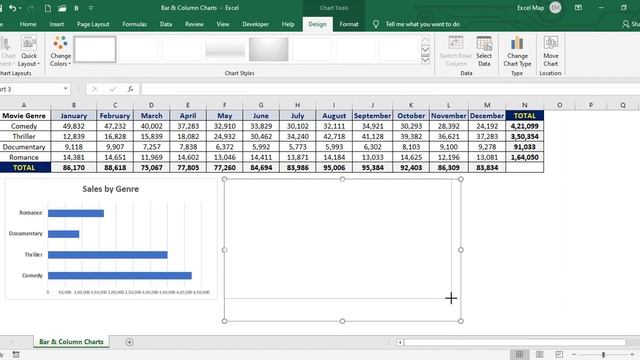This screenshot has height=360, width=640.
Task: Expand the Chart Styles gallery More arrow
Action: (425, 60)
